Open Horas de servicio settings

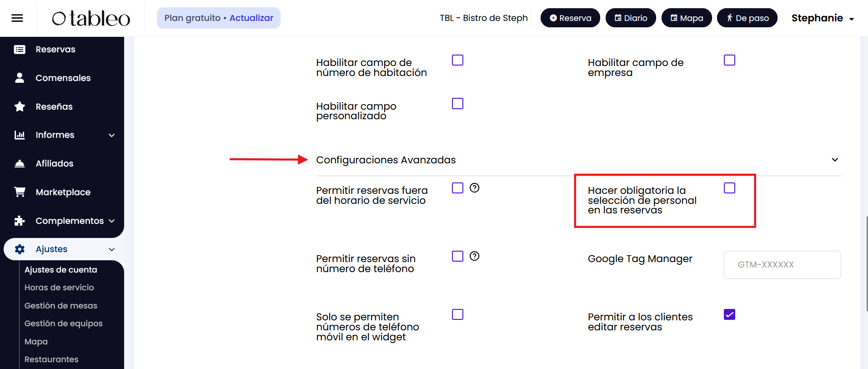tap(59, 288)
